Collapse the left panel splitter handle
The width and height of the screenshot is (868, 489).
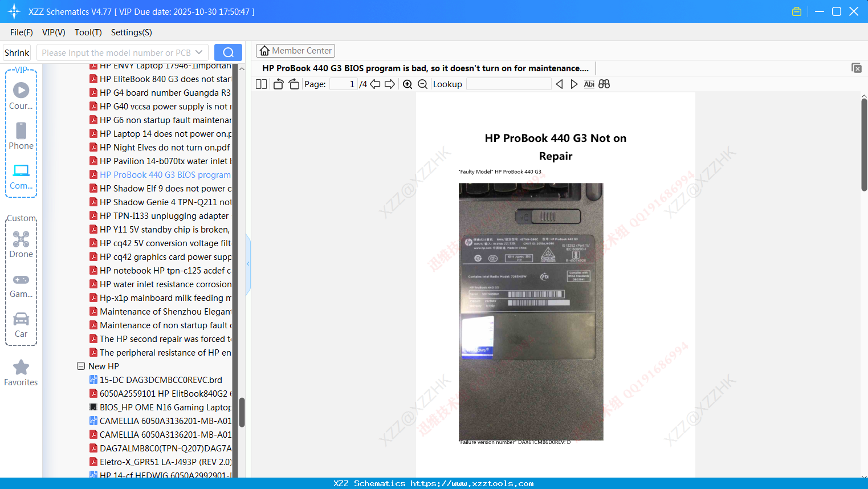(248, 264)
